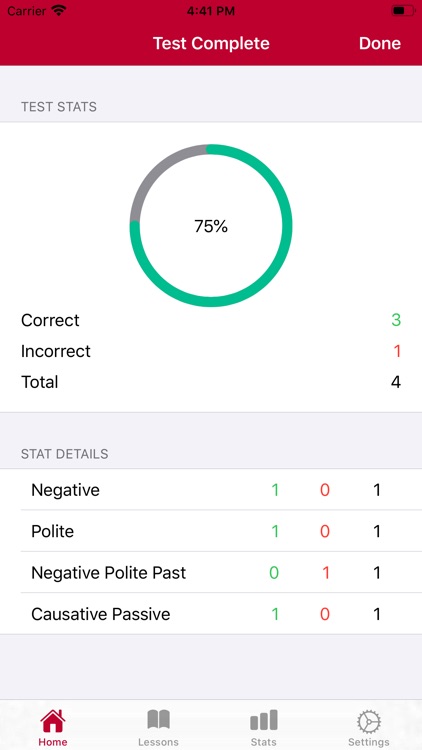
Task: Tap the Incorrect count row
Action: 211,351
